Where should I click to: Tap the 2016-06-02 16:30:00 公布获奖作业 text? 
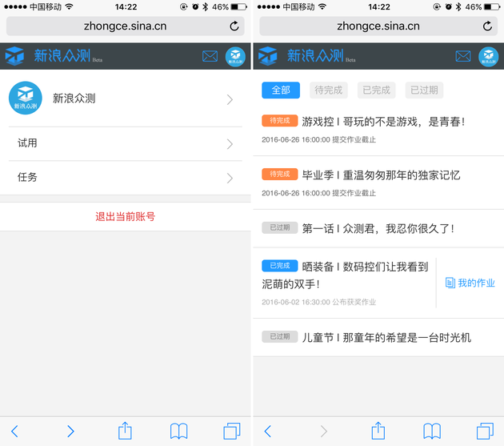pyautogui.click(x=318, y=302)
